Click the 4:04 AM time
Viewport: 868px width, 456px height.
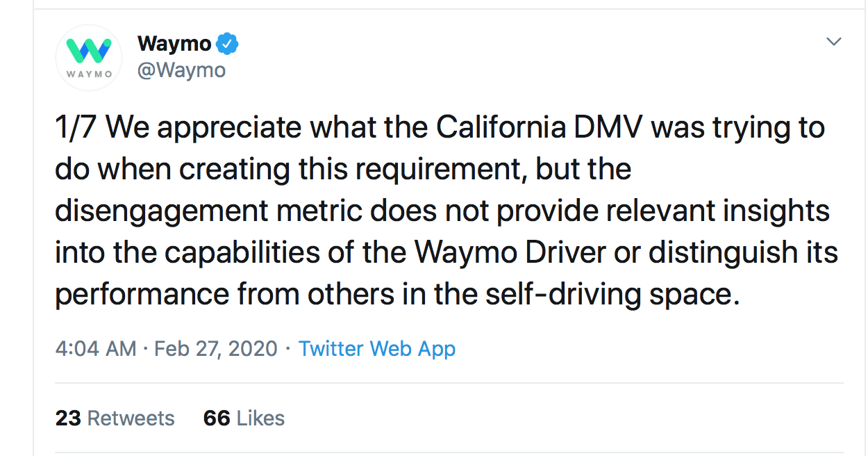tap(95, 348)
